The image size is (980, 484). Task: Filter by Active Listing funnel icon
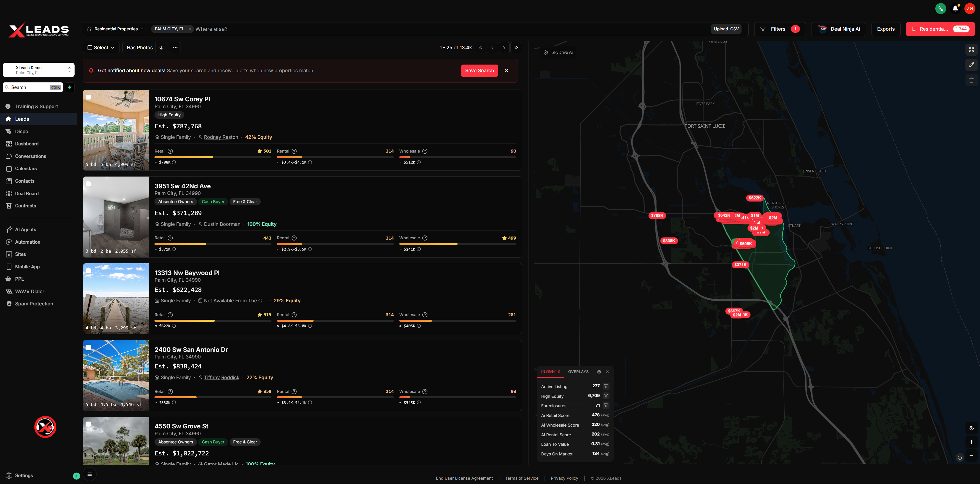[606, 386]
